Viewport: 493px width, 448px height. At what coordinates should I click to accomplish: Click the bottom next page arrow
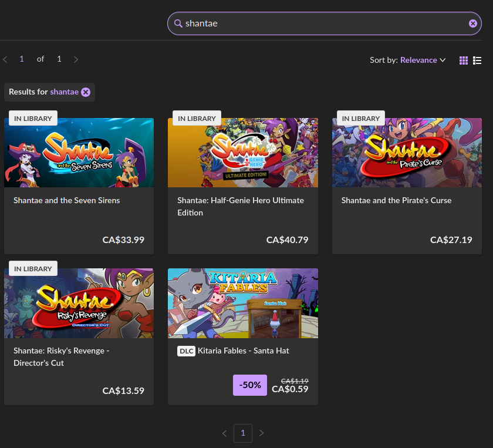click(x=262, y=433)
